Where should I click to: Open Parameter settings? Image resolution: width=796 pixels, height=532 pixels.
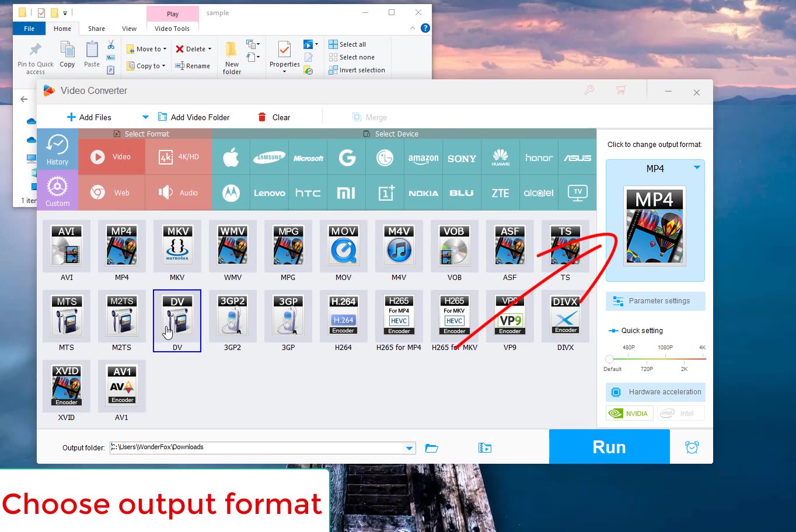point(655,301)
